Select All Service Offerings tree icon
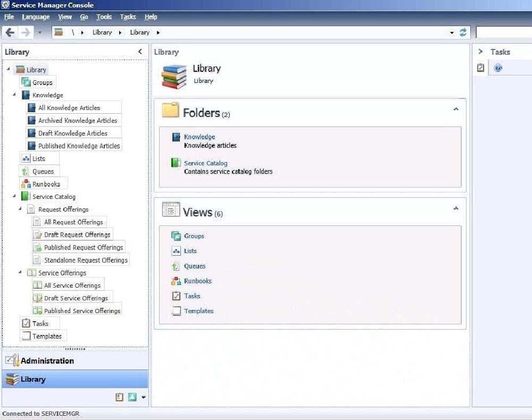 pyautogui.click(x=37, y=285)
